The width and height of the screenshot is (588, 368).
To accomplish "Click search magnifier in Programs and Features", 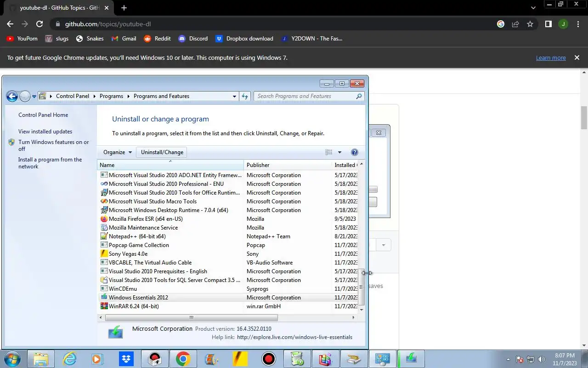I will tap(359, 96).
